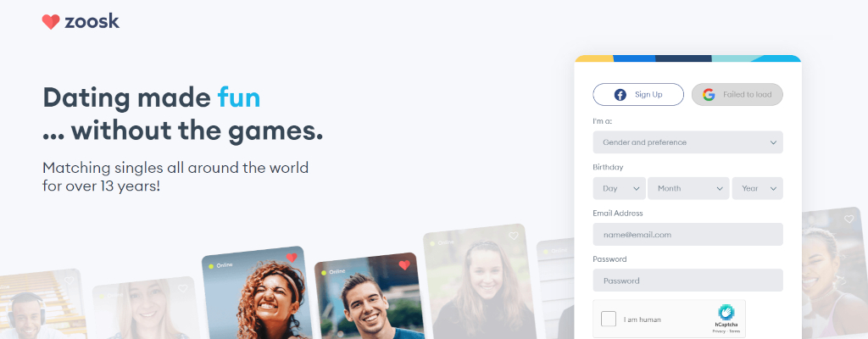Screen dimensions: 868x339
Task: Expand the birthday Day dropdown
Action: (x=619, y=188)
